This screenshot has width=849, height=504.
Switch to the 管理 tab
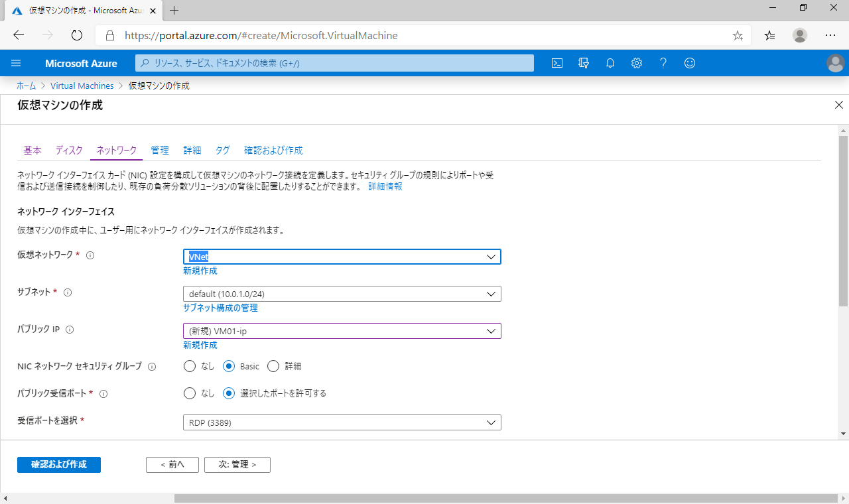point(160,151)
